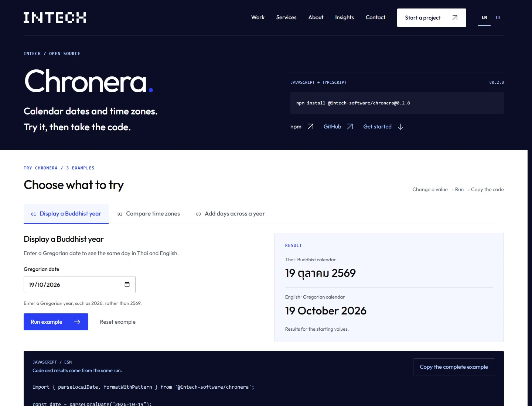The height and width of the screenshot is (406, 532).
Task: Click the Run example button
Action: [x=56, y=322]
